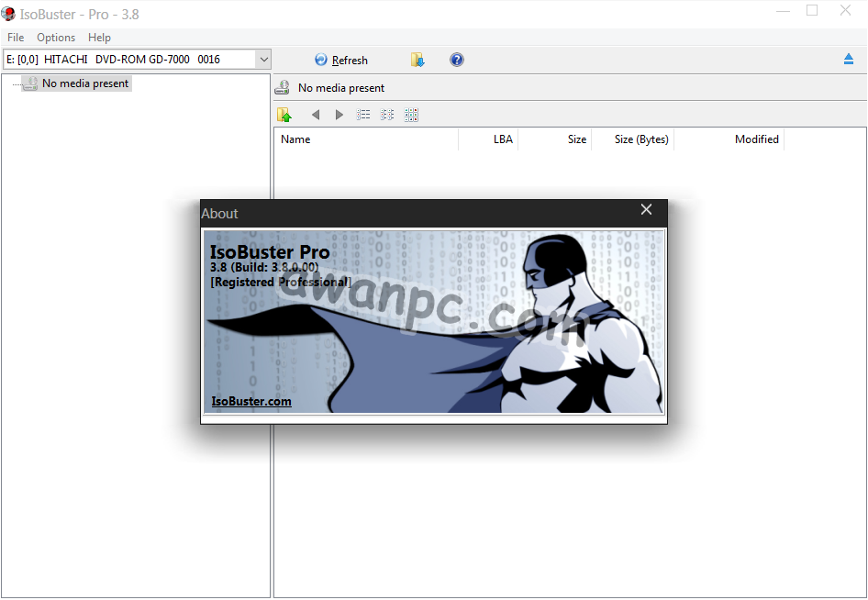Image resolution: width=868 pixels, height=600 pixels.
Task: Navigate back with left arrow icon
Action: pyautogui.click(x=316, y=115)
